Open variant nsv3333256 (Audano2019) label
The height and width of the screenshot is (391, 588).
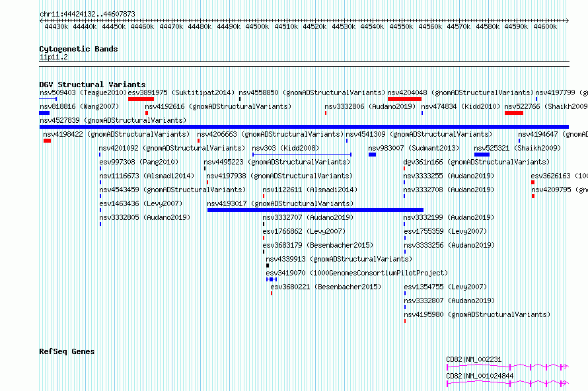point(449,245)
